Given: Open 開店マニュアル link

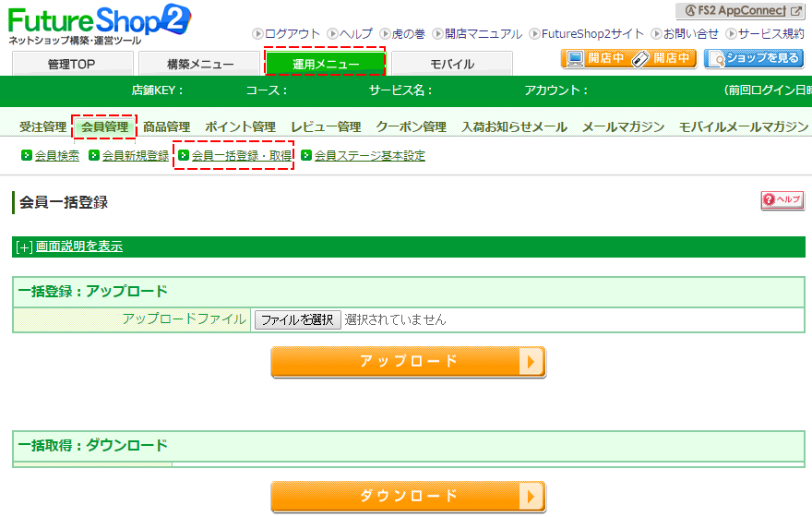Looking at the screenshot, I should click(x=484, y=33).
